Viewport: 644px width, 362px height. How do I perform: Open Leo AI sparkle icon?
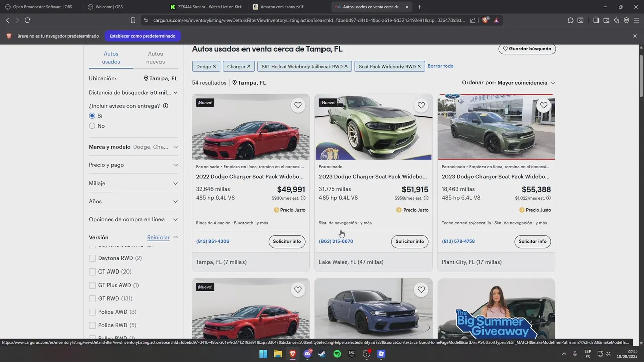click(616, 20)
